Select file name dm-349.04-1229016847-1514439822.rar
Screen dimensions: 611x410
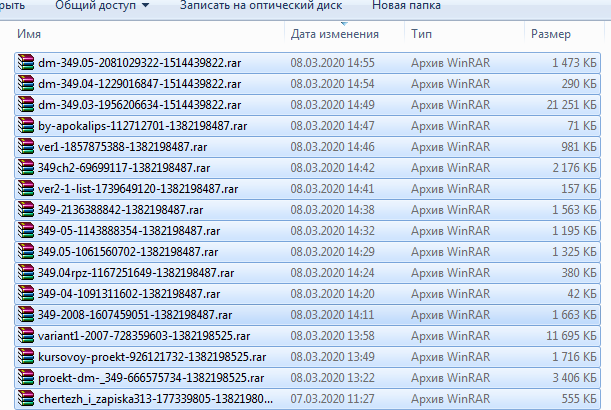click(140, 84)
